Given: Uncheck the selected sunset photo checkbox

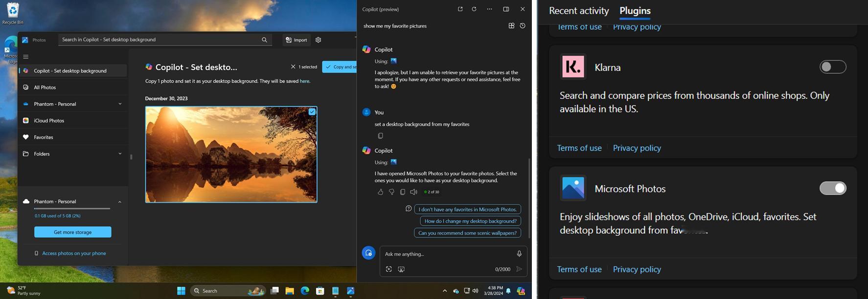Looking at the screenshot, I should (x=312, y=112).
